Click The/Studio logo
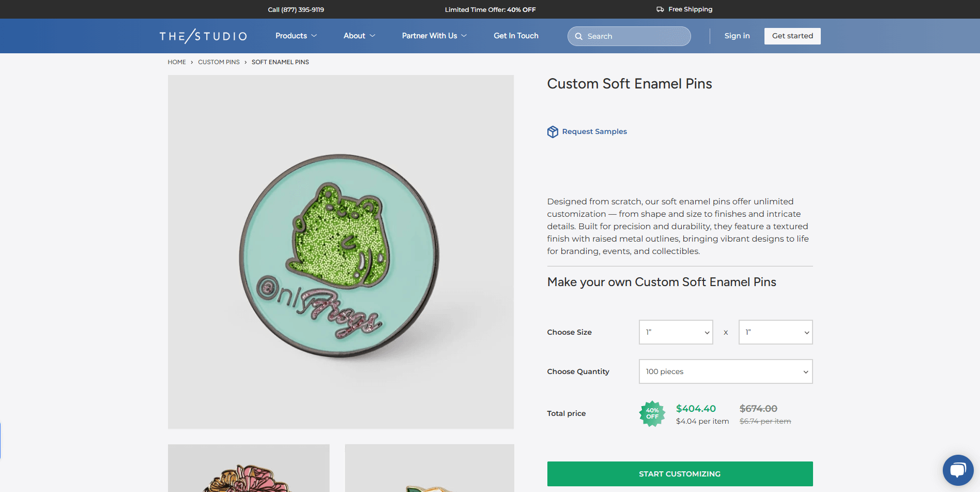The height and width of the screenshot is (492, 980). coord(203,36)
